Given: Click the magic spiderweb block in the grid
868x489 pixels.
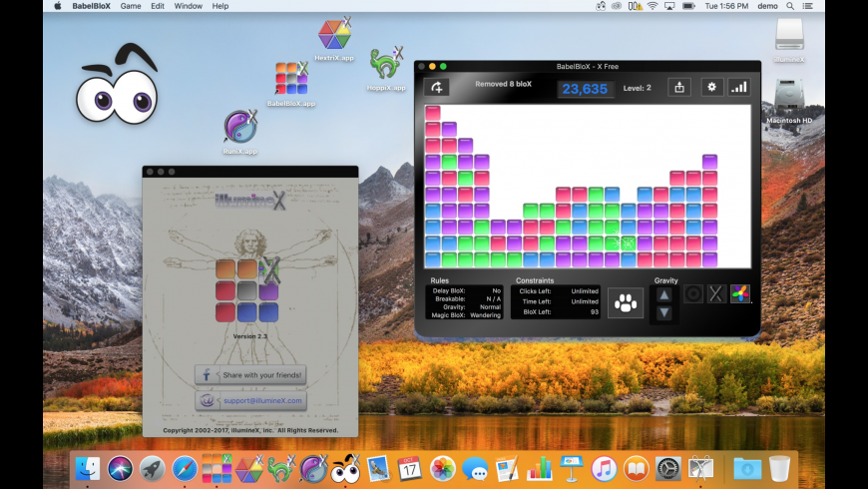Looking at the screenshot, I should [629, 243].
